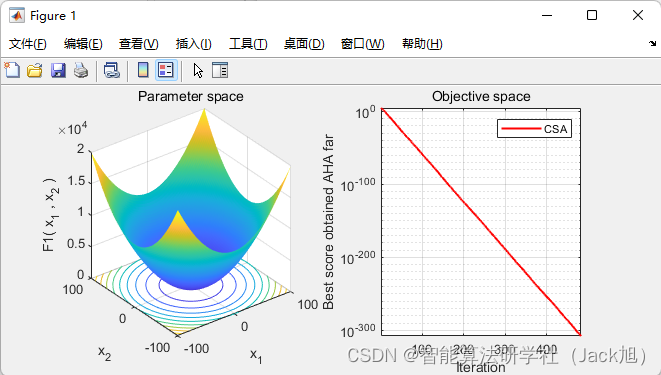
Task: Save figure with floppy disk icon
Action: click(x=58, y=70)
